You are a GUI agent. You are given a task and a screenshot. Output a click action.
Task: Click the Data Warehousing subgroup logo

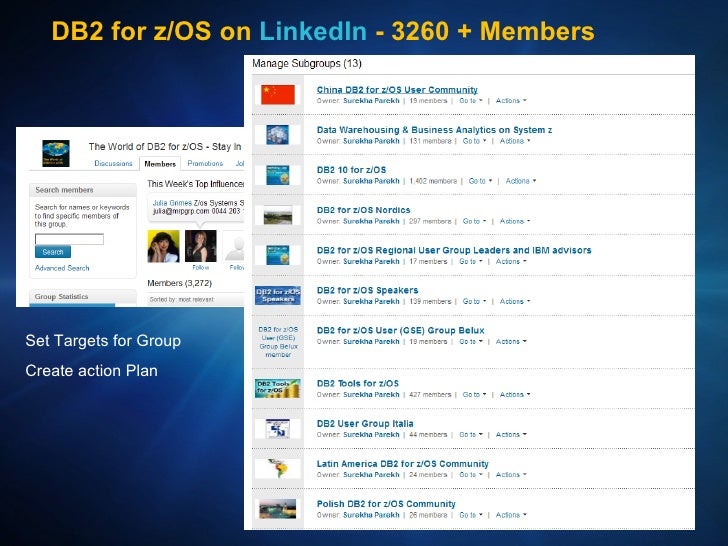point(278,135)
